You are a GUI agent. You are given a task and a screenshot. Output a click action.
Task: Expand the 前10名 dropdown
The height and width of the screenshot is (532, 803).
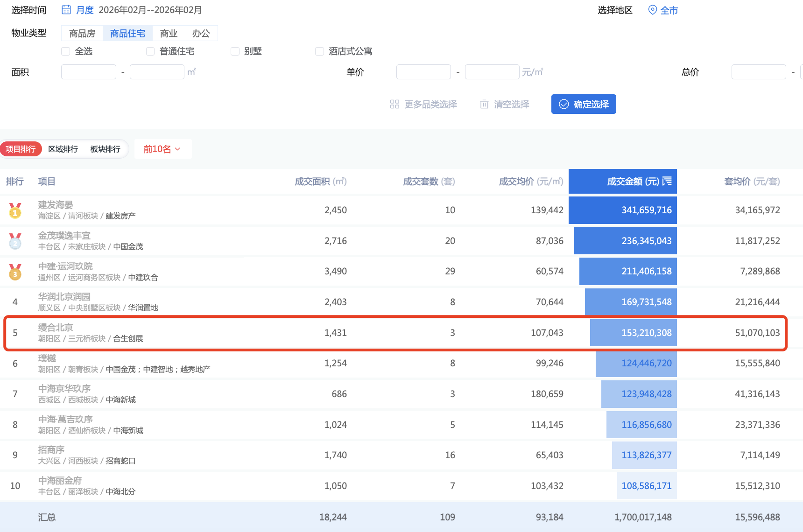(x=162, y=149)
